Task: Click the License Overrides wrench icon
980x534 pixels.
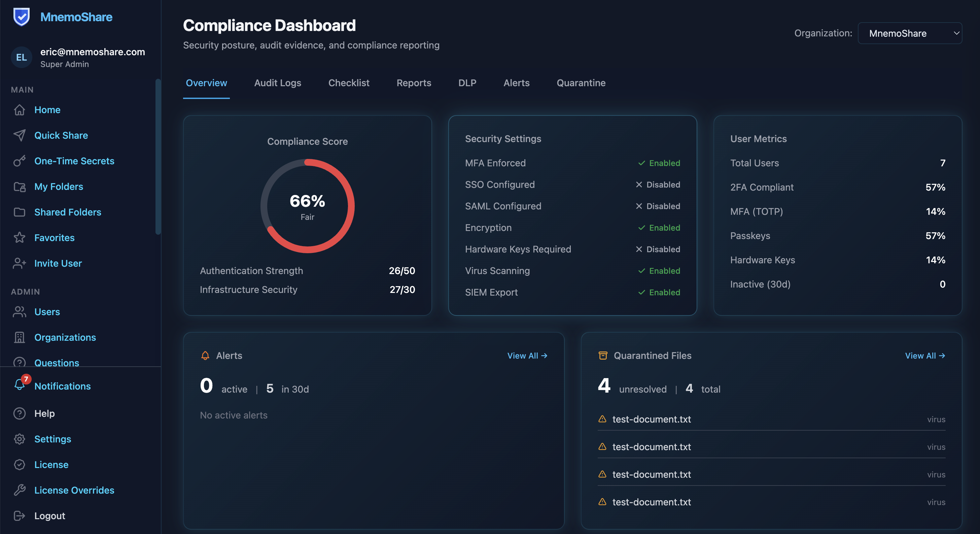Action: pyautogui.click(x=20, y=490)
